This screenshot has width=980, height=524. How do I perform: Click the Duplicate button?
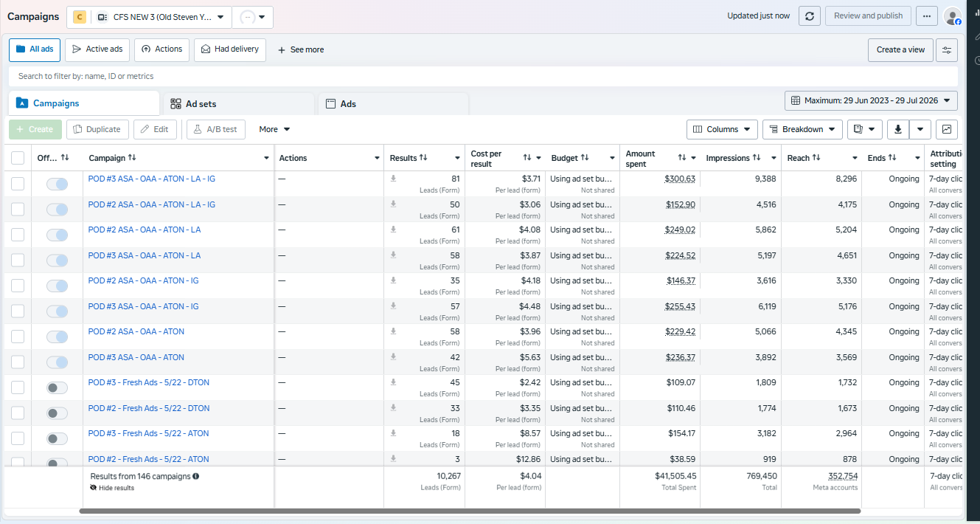(97, 129)
